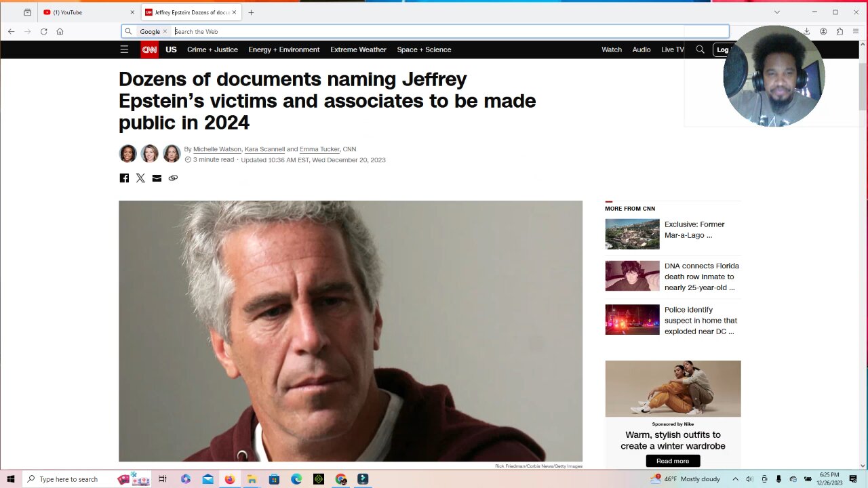Open the Nike sponsored ad image

click(x=673, y=388)
